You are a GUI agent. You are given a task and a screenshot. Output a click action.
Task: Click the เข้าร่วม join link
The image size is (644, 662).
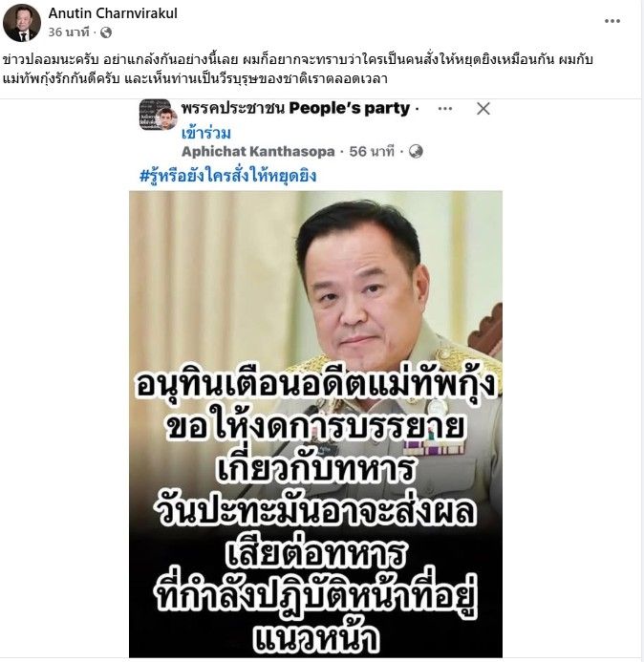pos(206,134)
